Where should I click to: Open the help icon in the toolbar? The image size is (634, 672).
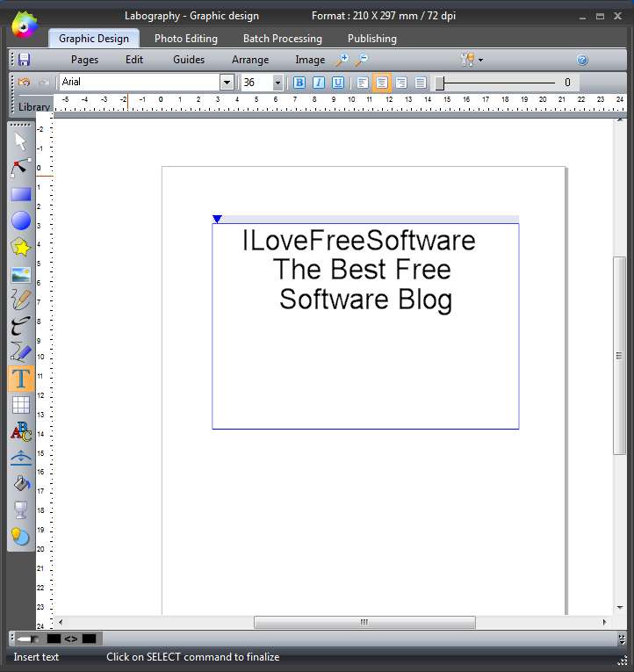point(582,60)
